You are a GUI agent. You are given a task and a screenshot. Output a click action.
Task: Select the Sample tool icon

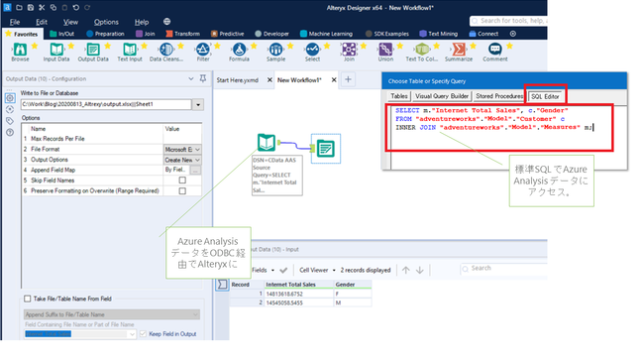point(275,50)
